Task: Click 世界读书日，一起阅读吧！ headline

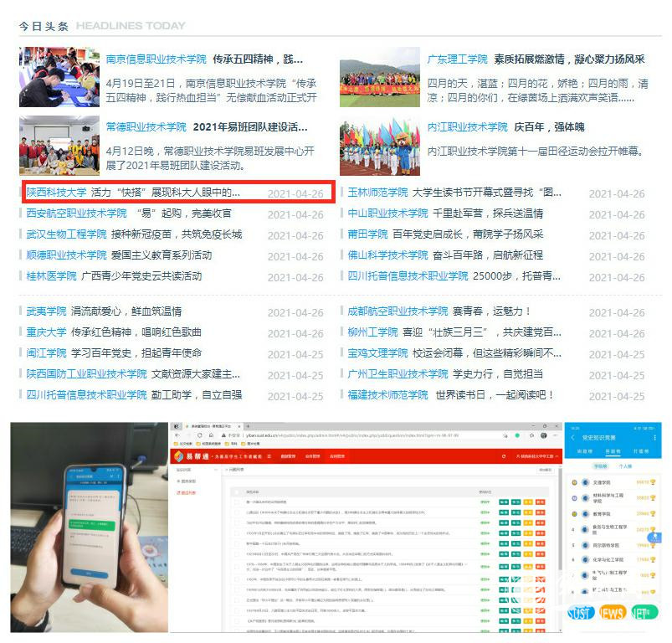Action: (x=495, y=395)
